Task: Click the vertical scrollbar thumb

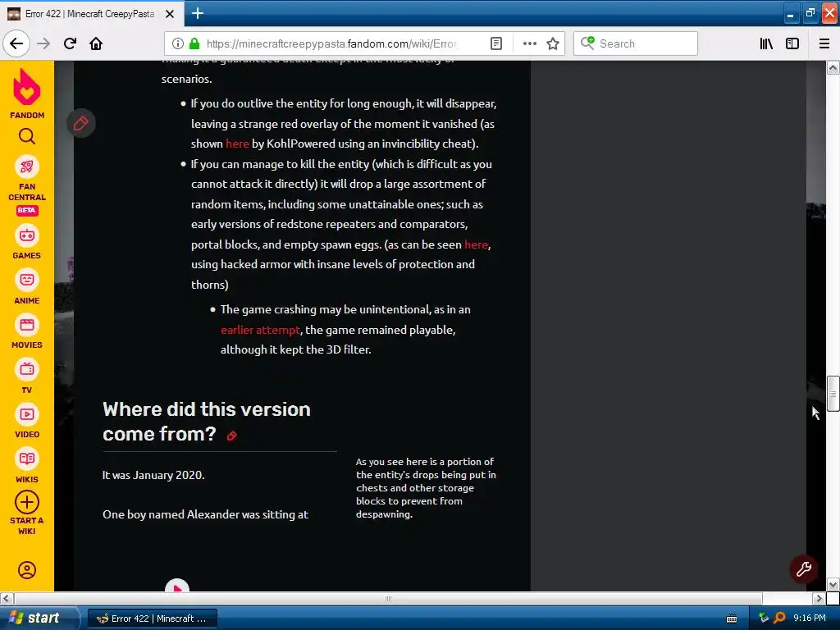Action: (833, 394)
